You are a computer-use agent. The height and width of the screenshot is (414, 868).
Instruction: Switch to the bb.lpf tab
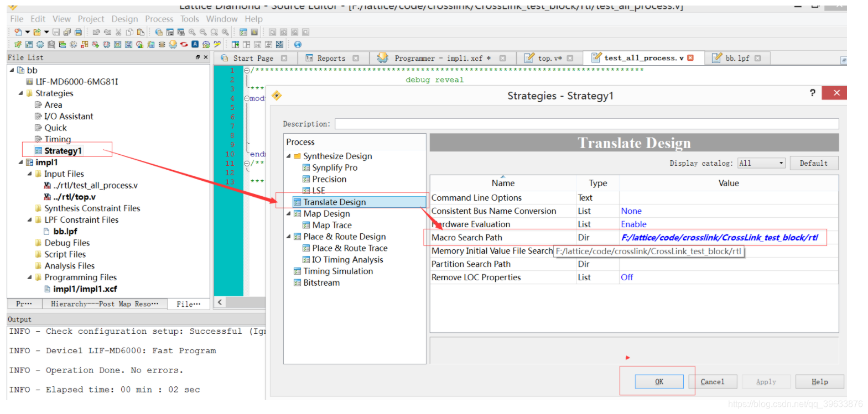pos(737,58)
